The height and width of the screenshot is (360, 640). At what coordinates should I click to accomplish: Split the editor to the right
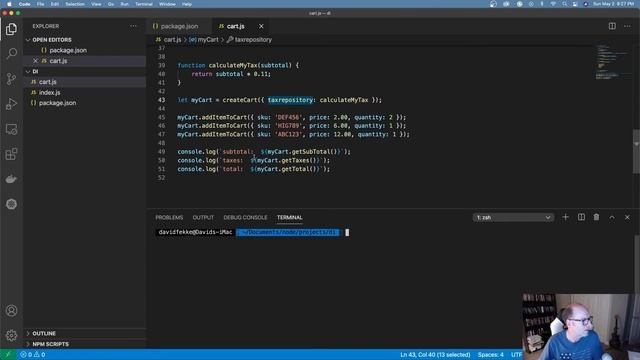coord(612,26)
